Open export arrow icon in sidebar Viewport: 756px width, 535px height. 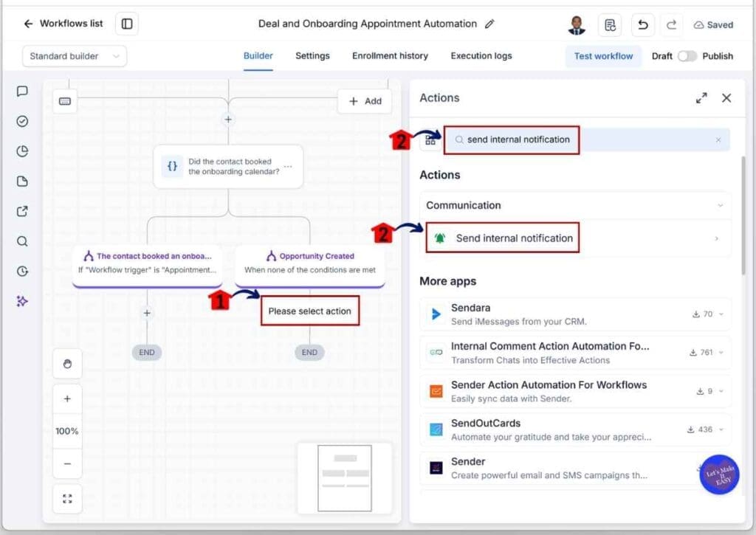pos(22,211)
